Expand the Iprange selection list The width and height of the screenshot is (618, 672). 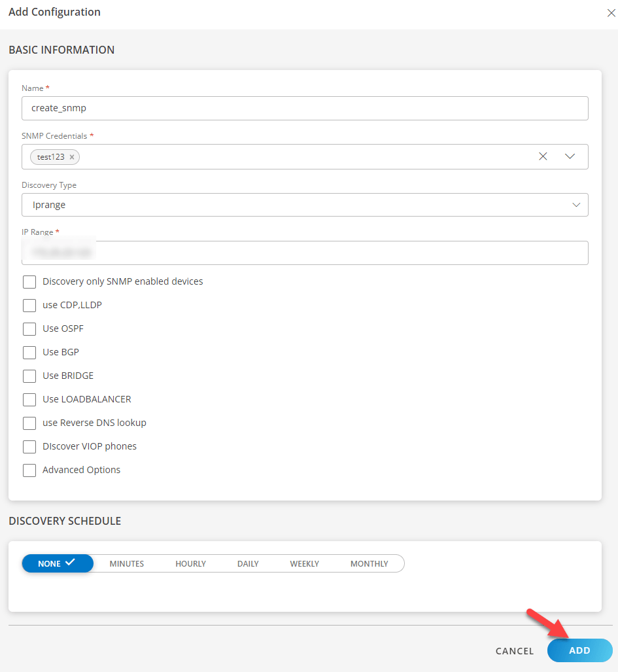577,204
